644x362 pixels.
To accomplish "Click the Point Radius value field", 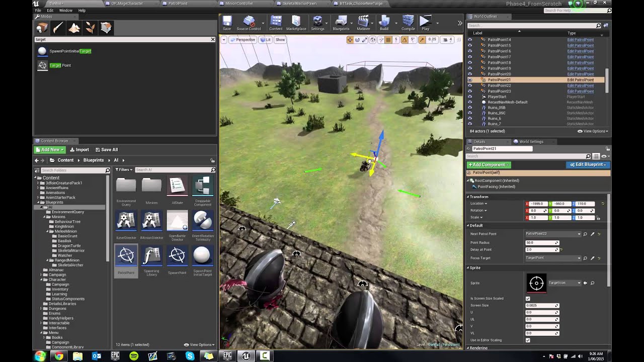I will pos(542,243).
